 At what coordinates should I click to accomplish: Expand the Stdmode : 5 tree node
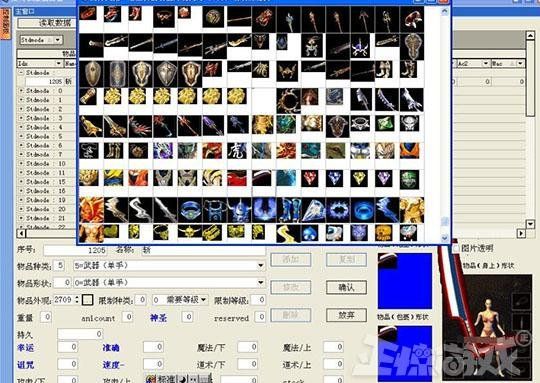pyautogui.click(x=21, y=136)
